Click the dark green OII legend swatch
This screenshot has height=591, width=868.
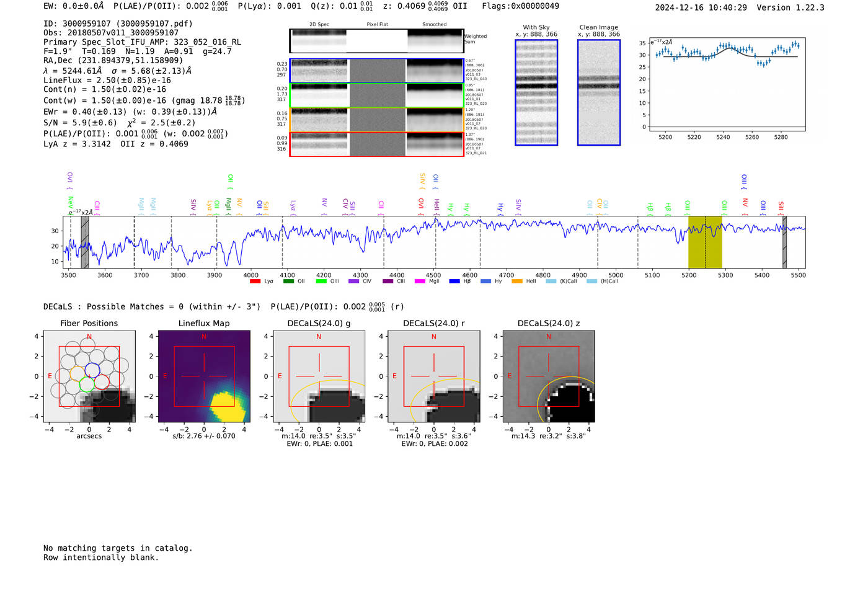coord(288,282)
